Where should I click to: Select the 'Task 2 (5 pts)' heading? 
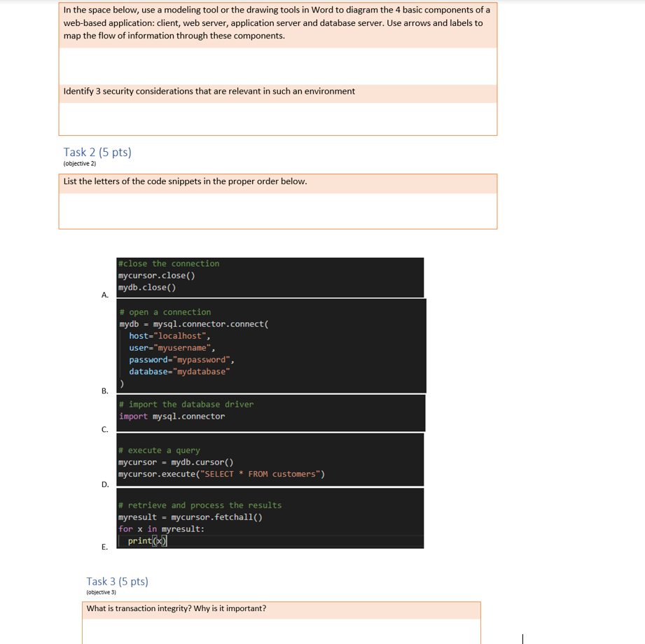coord(97,152)
